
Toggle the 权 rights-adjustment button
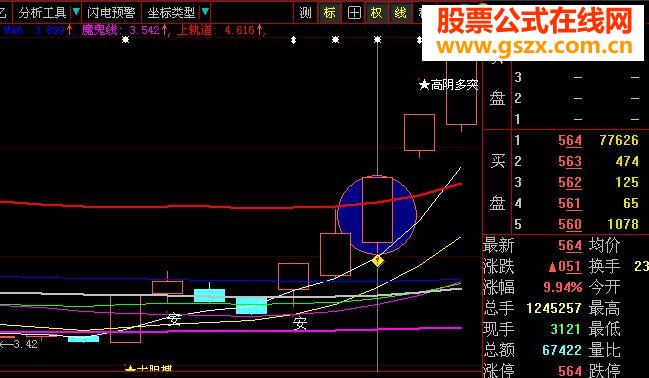pyautogui.click(x=376, y=13)
